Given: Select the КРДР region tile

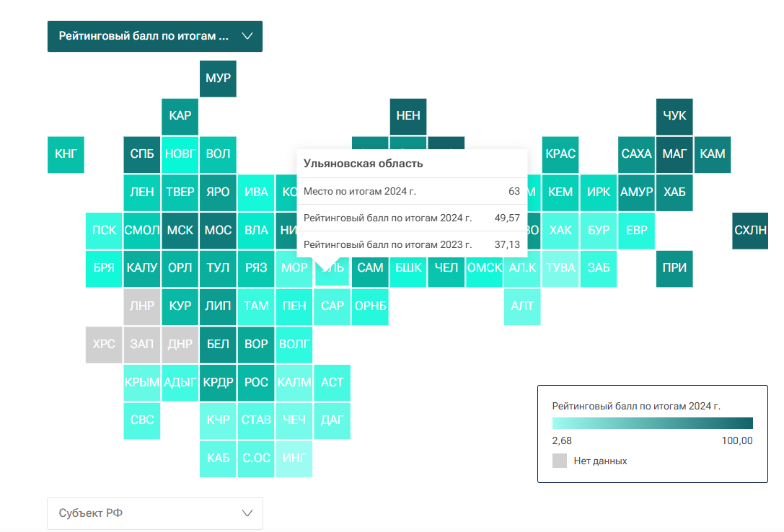Looking at the screenshot, I should pos(218,382).
